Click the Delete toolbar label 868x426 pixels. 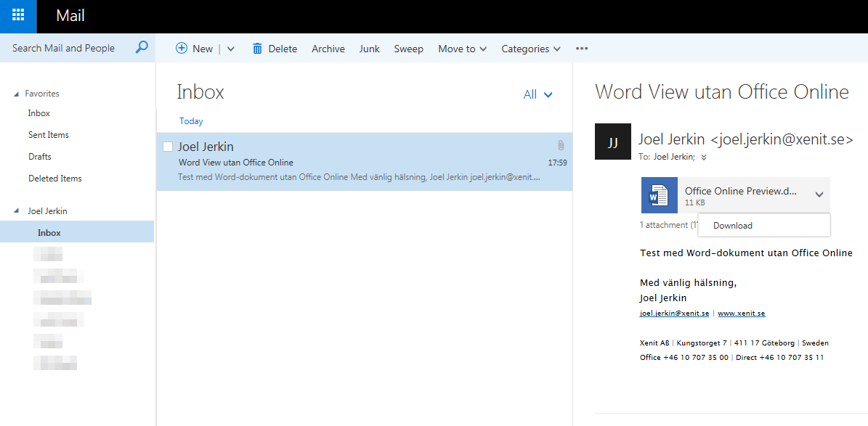(x=283, y=49)
